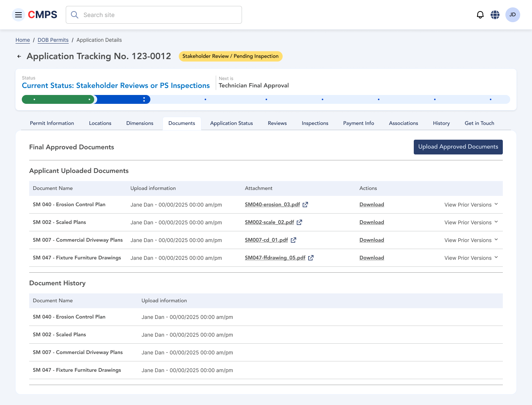This screenshot has width=532, height=405.
Task: Expand prior versions for Erosion Control Plan
Action: click(471, 205)
